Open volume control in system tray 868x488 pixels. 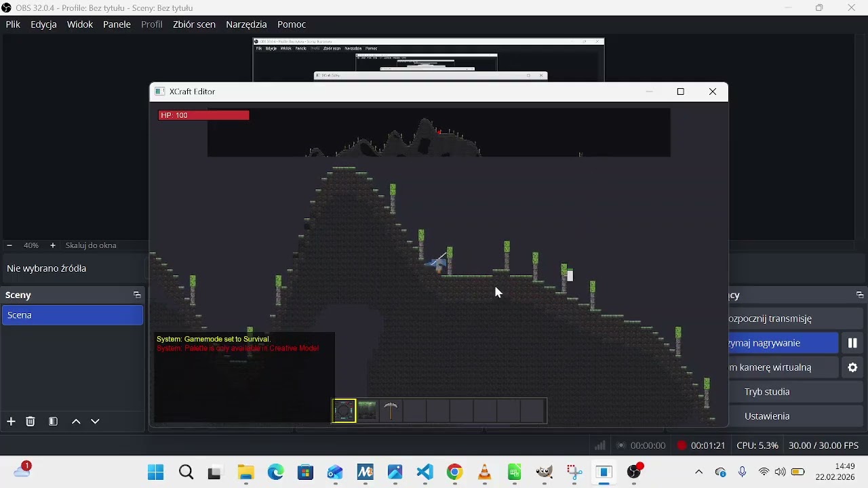(x=781, y=472)
